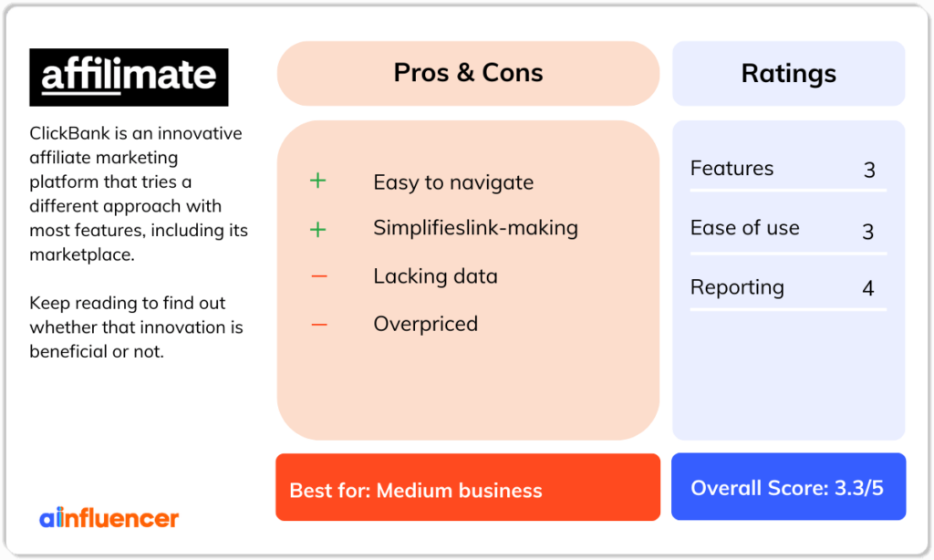Click the ainfluencer logo
This screenshot has width=934, height=560.
point(109,518)
